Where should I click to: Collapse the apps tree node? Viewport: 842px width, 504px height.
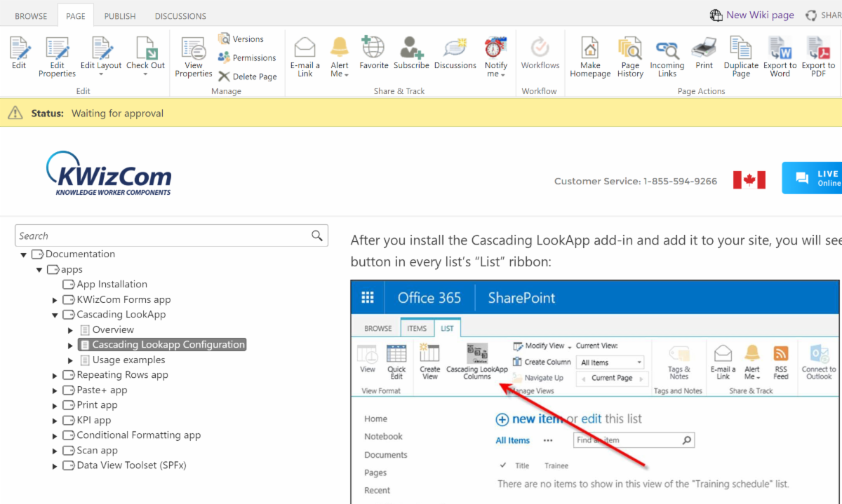click(39, 270)
